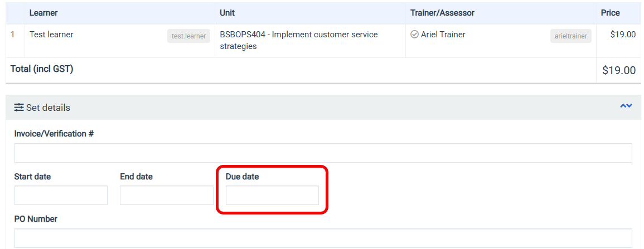Open the End date field

point(167,196)
